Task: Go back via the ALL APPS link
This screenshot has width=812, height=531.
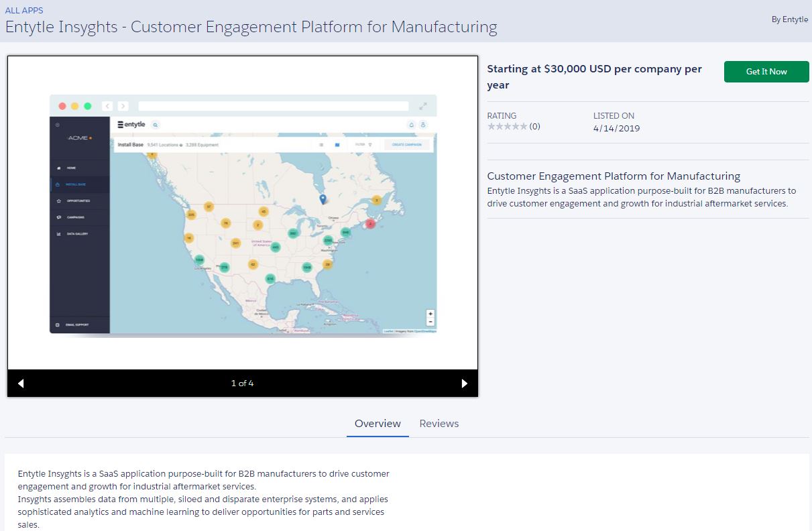Action: click(x=24, y=10)
